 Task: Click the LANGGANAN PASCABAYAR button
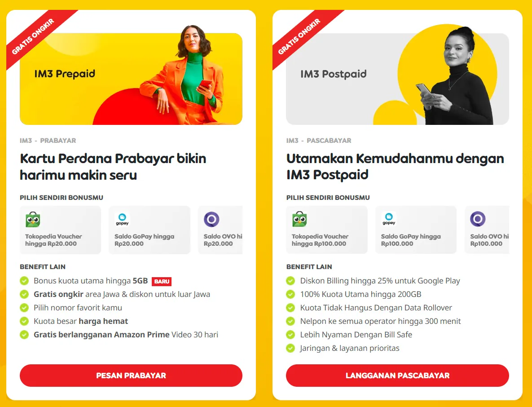tap(397, 376)
